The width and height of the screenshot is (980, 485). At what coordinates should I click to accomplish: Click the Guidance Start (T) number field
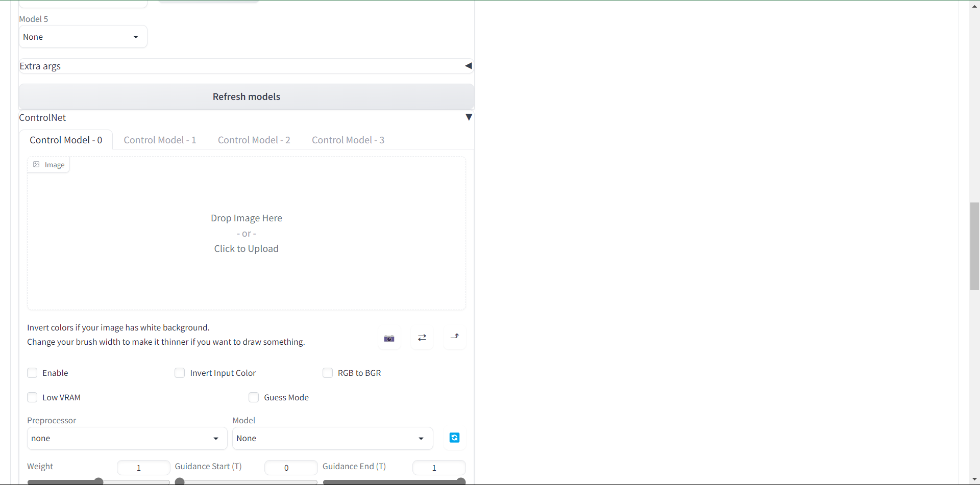291,468
